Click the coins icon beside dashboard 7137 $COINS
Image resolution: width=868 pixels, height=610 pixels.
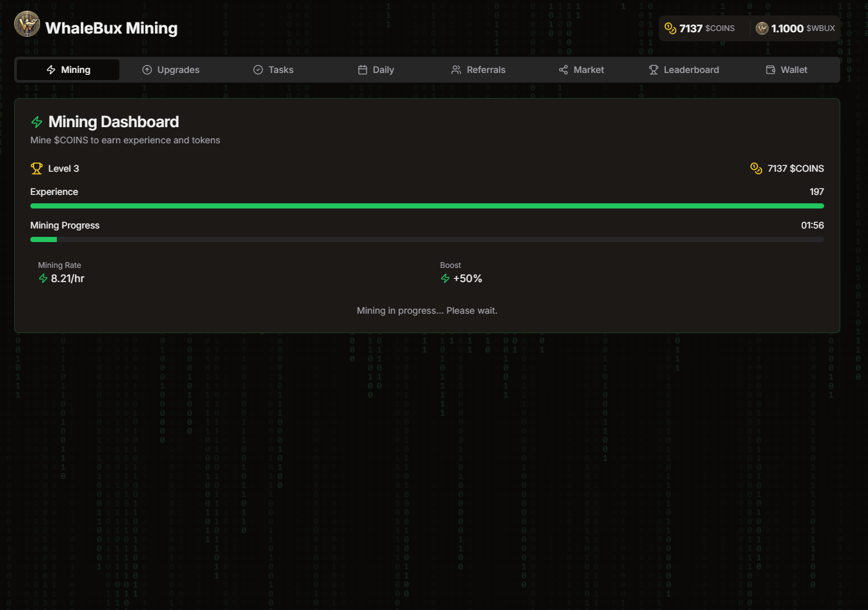(x=756, y=168)
